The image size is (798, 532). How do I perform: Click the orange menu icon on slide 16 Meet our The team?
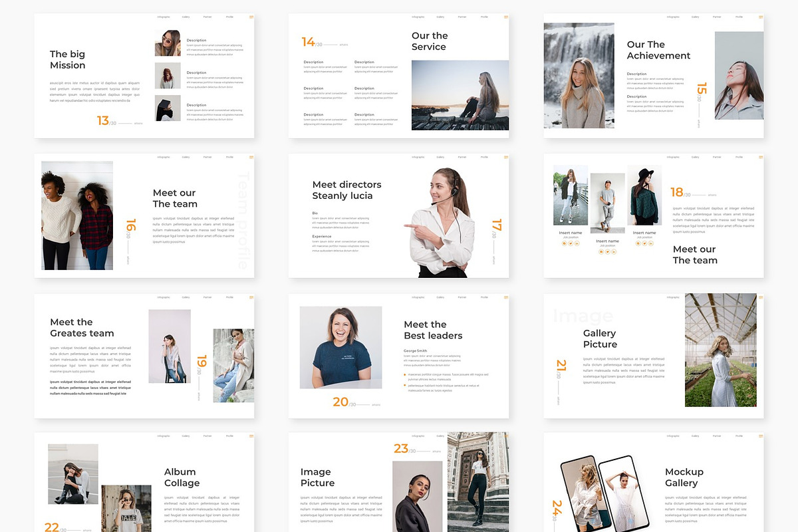click(x=251, y=158)
